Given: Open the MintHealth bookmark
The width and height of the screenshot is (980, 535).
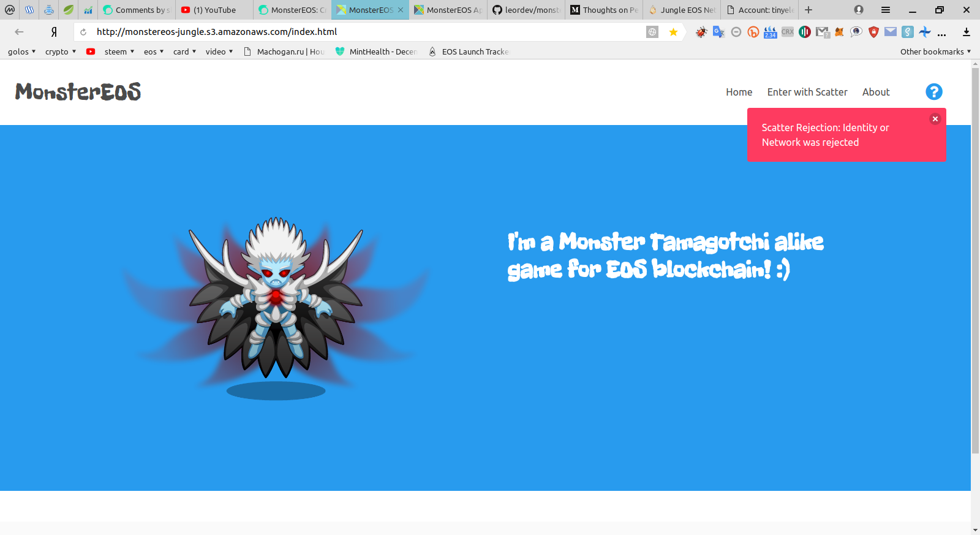Looking at the screenshot, I should (377, 51).
